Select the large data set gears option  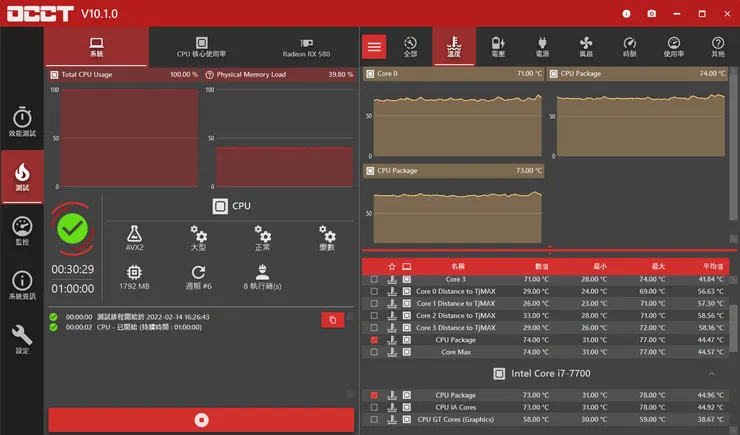click(x=199, y=238)
